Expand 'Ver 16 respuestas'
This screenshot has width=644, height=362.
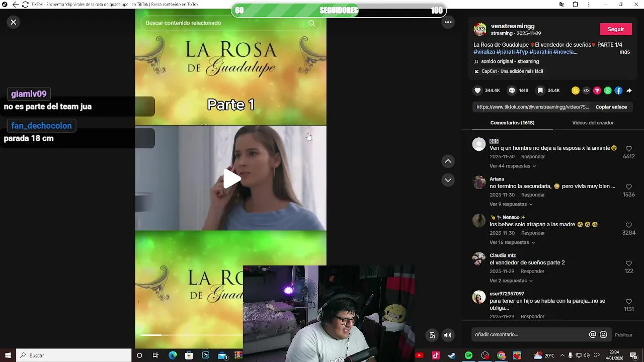513,242
